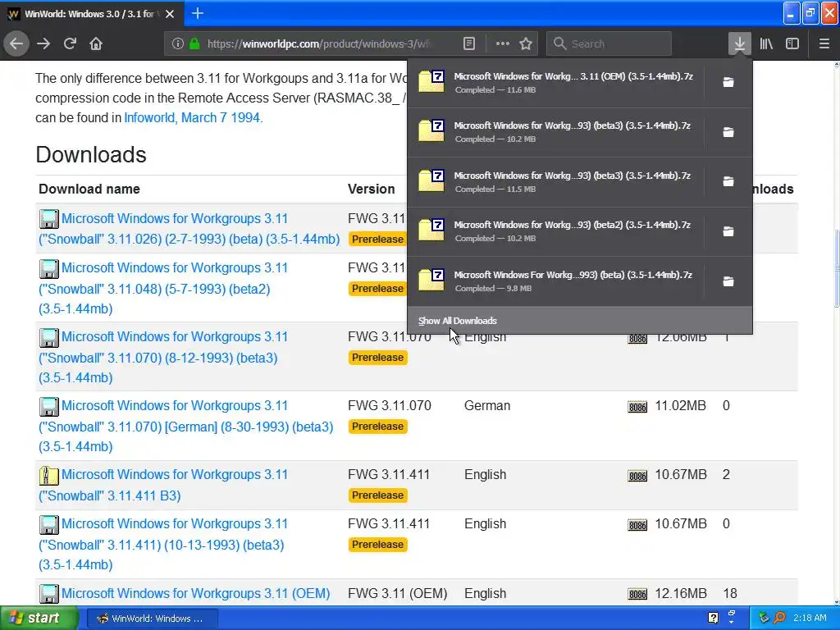
Task: Close the downloads panel using the toolbar arrow
Action: point(739,43)
